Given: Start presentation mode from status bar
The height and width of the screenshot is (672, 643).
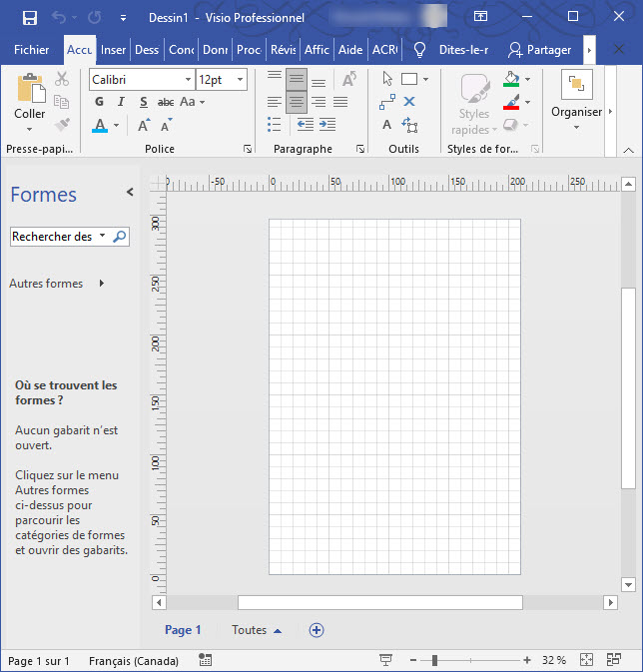Looking at the screenshot, I should pos(385,660).
